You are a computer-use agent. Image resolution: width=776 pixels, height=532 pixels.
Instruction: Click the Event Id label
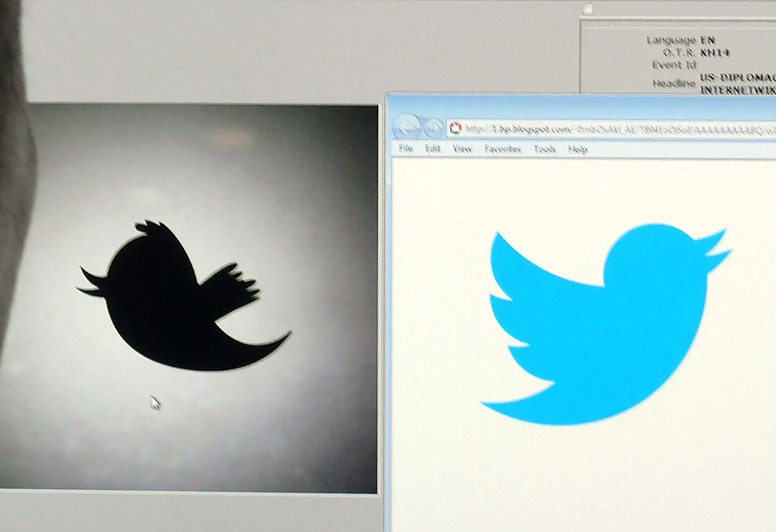pyautogui.click(x=674, y=65)
